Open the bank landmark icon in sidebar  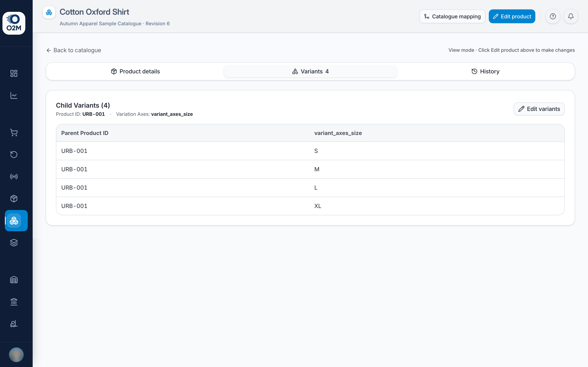pyautogui.click(x=14, y=302)
